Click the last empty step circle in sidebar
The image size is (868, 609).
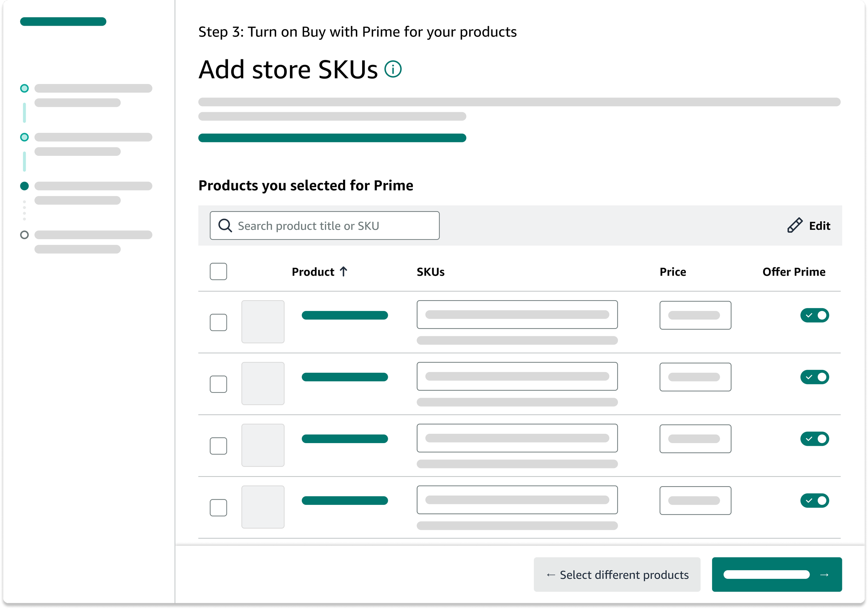point(24,235)
